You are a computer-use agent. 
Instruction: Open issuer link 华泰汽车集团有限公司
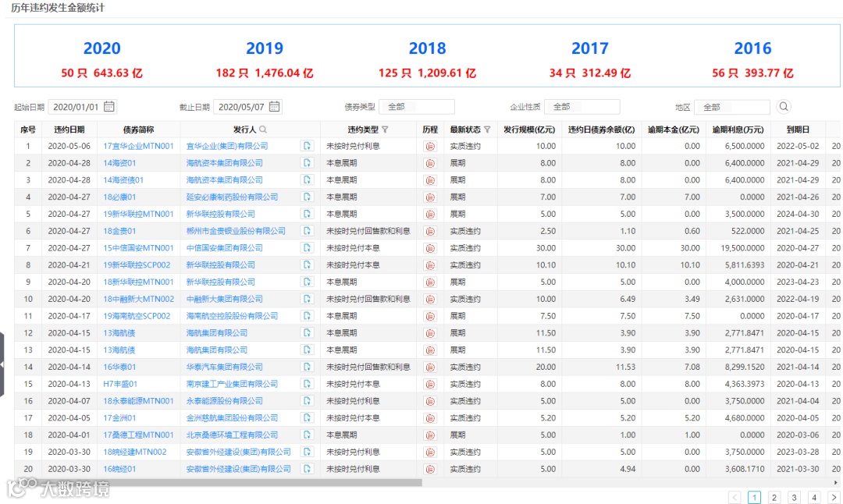point(224,367)
